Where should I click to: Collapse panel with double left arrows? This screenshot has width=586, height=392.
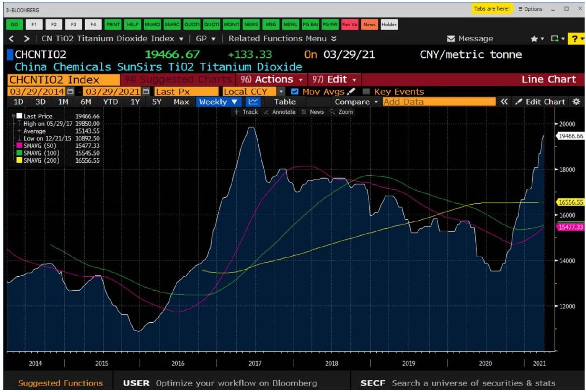[x=505, y=102]
